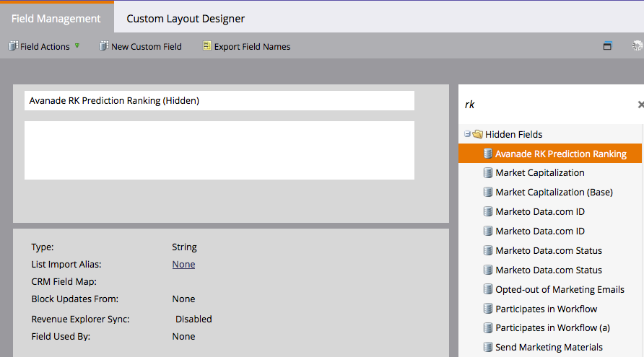Click the search box containing rk
Screen dimensions: 644x357
[x=545, y=105]
